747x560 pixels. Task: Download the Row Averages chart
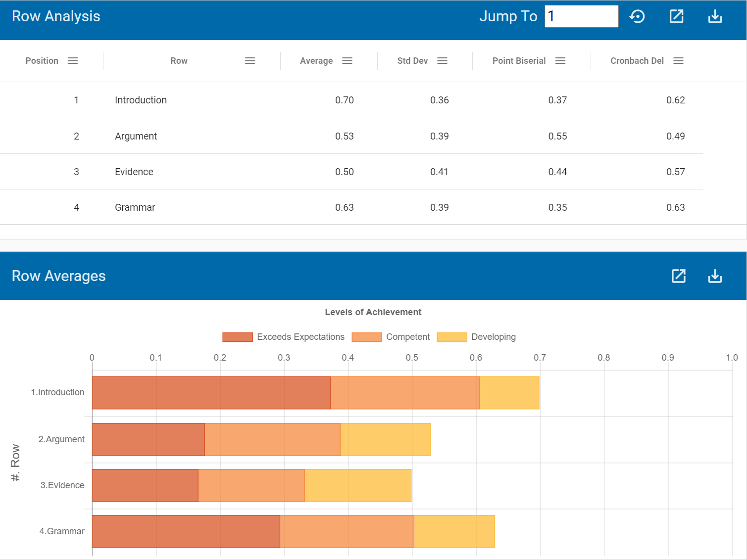(x=715, y=276)
